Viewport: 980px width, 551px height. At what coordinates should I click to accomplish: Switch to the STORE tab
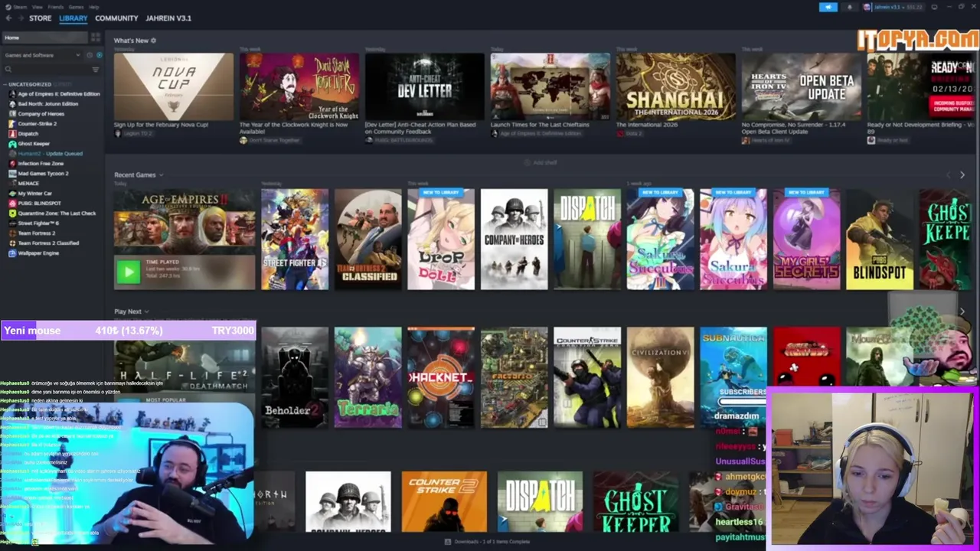tap(40, 18)
